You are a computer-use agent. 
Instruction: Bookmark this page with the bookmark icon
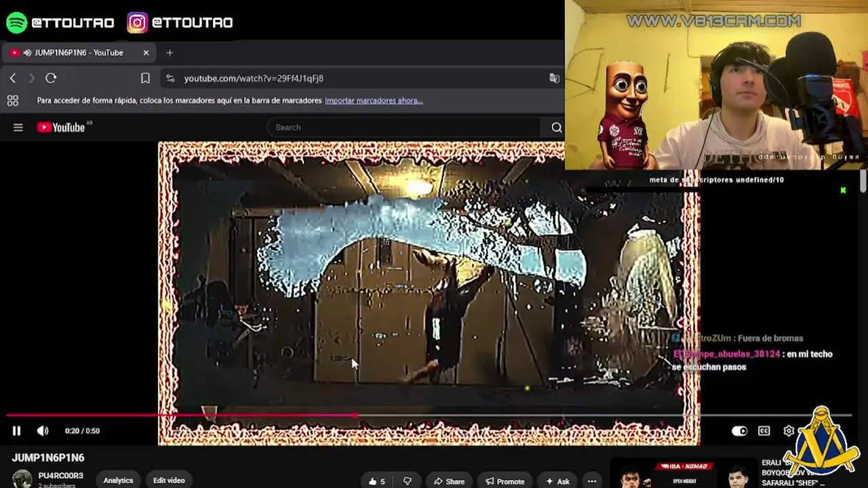145,79
